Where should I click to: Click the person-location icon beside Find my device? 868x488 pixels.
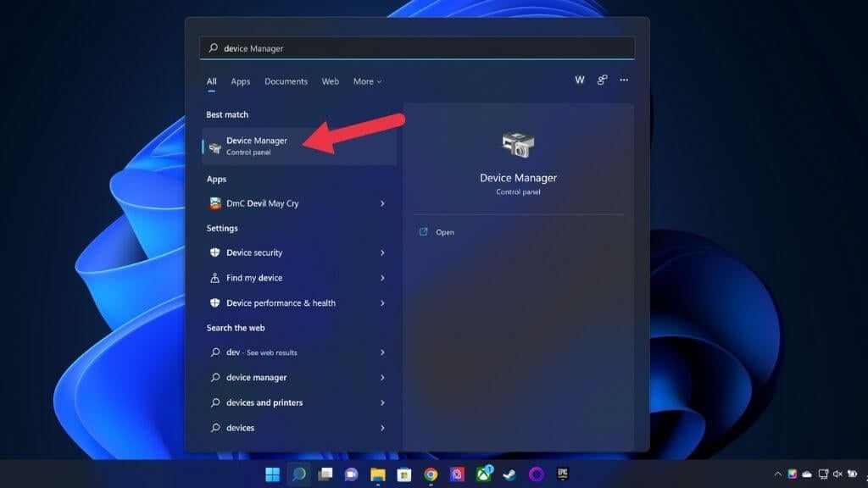[x=214, y=278]
